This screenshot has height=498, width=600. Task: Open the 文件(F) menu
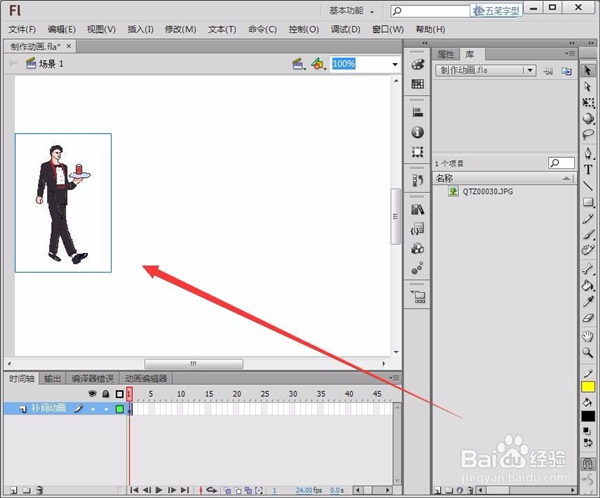click(22, 29)
